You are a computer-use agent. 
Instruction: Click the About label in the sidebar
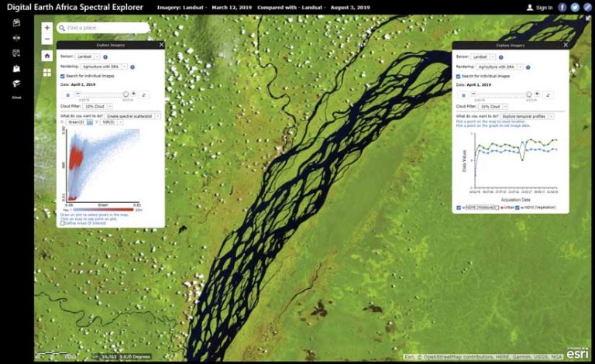(x=16, y=98)
